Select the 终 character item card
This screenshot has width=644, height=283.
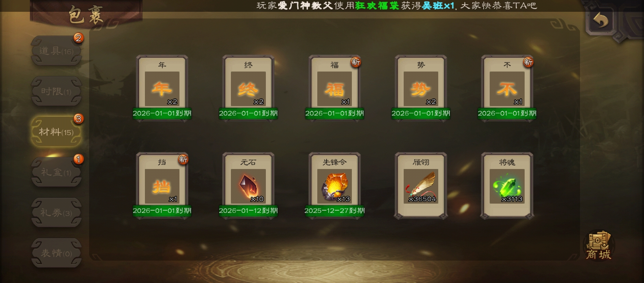248,88
